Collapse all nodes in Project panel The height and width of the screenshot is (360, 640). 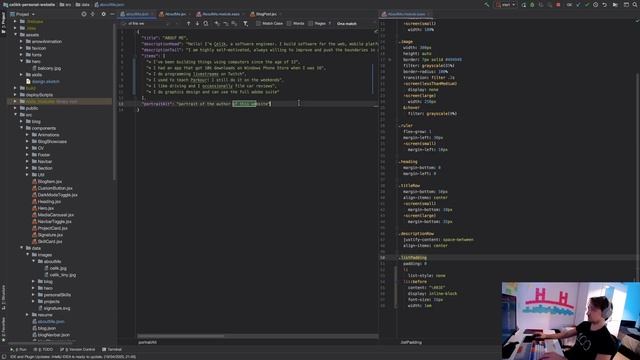tap(93, 14)
